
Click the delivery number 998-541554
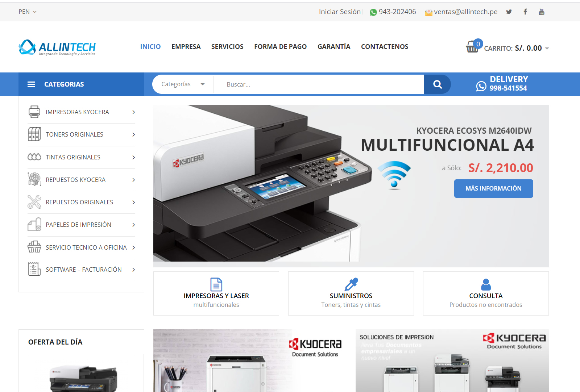click(508, 88)
